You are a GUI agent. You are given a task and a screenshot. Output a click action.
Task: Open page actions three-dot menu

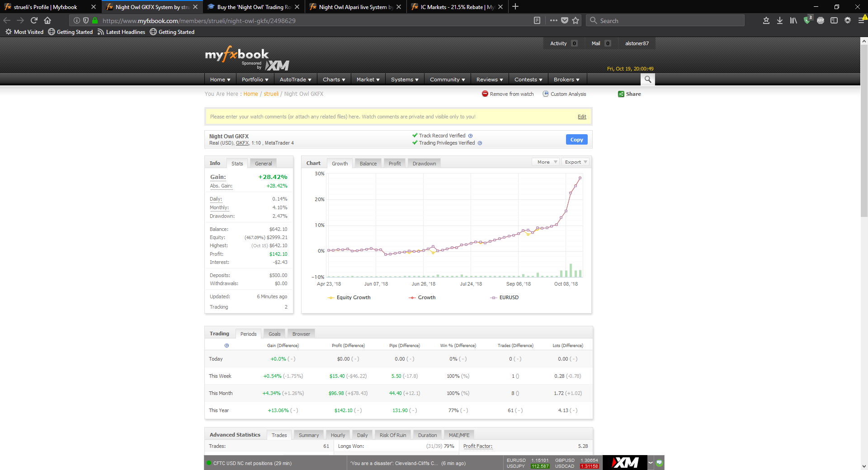[x=554, y=20]
